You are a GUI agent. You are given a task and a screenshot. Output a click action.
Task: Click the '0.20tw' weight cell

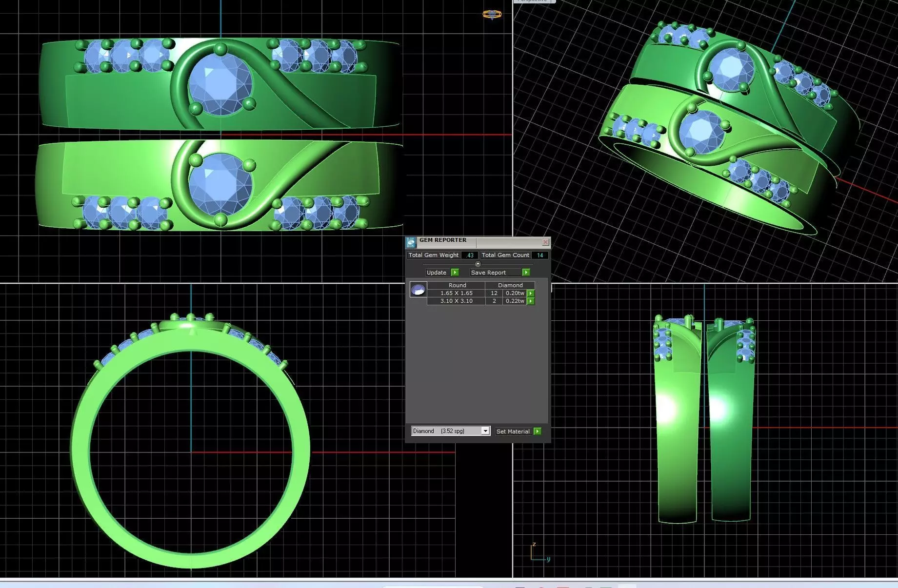point(515,294)
